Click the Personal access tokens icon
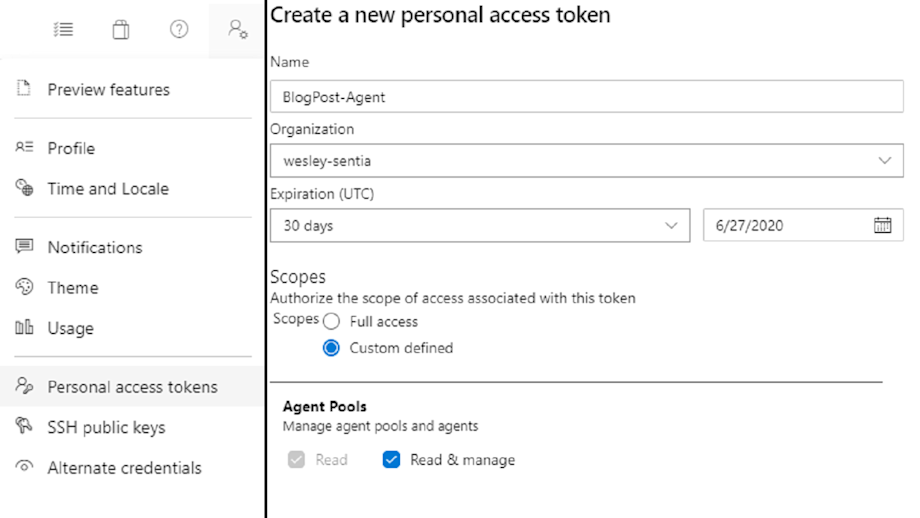This screenshot has height=518, width=920. coord(24,386)
